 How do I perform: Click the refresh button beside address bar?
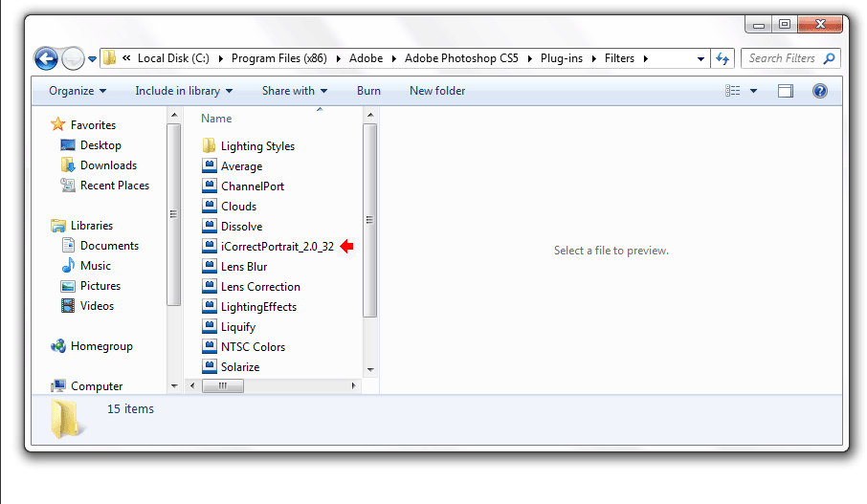pyautogui.click(x=722, y=59)
